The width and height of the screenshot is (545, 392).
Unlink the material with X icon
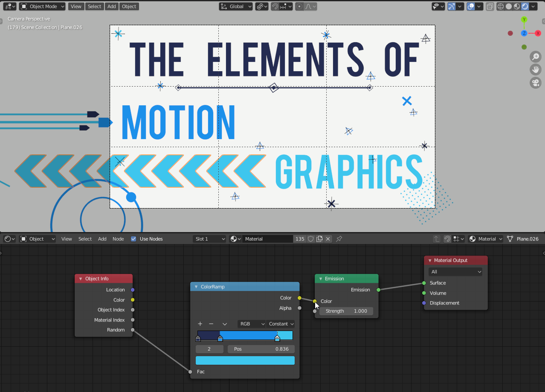[x=328, y=239]
